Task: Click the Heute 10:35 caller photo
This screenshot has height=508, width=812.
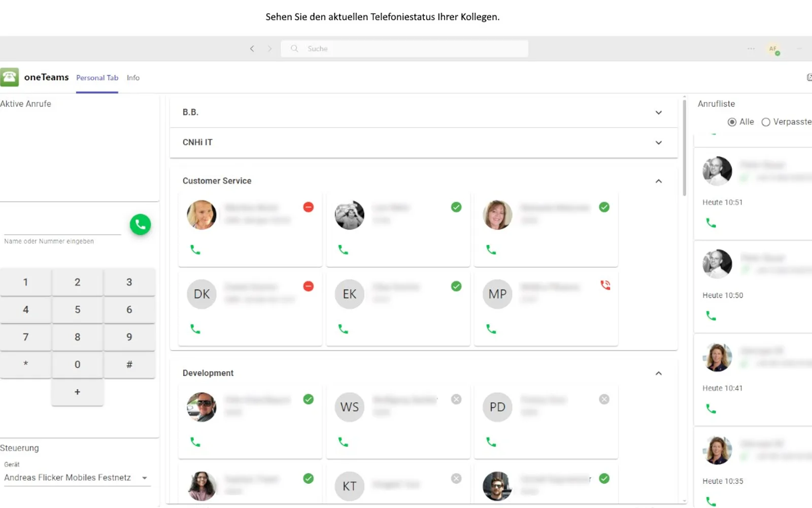Action: (717, 450)
